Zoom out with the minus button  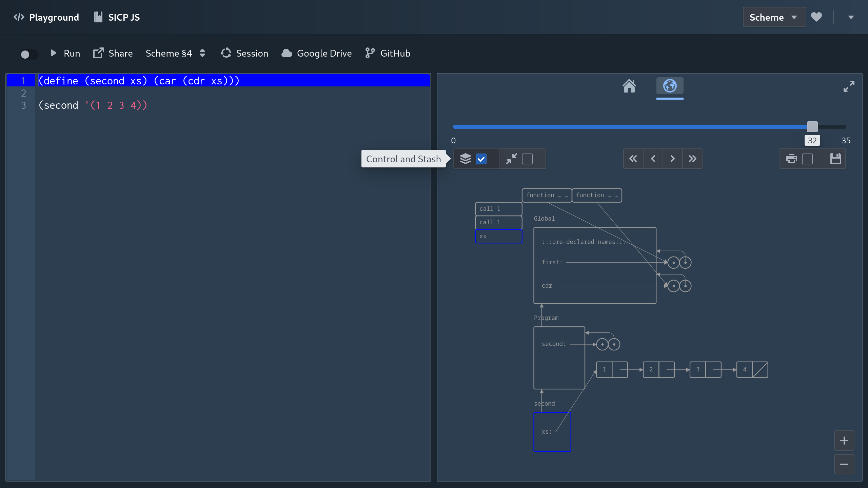click(x=844, y=464)
